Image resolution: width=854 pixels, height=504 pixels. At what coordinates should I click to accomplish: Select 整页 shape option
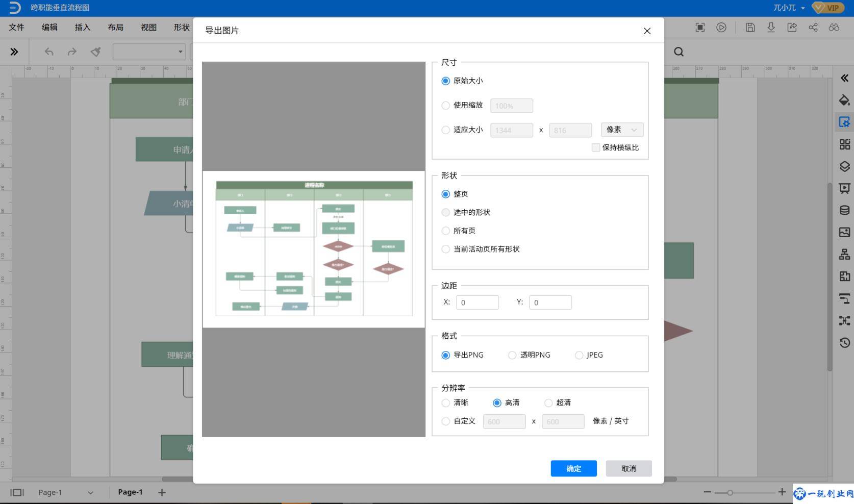pyautogui.click(x=455, y=194)
